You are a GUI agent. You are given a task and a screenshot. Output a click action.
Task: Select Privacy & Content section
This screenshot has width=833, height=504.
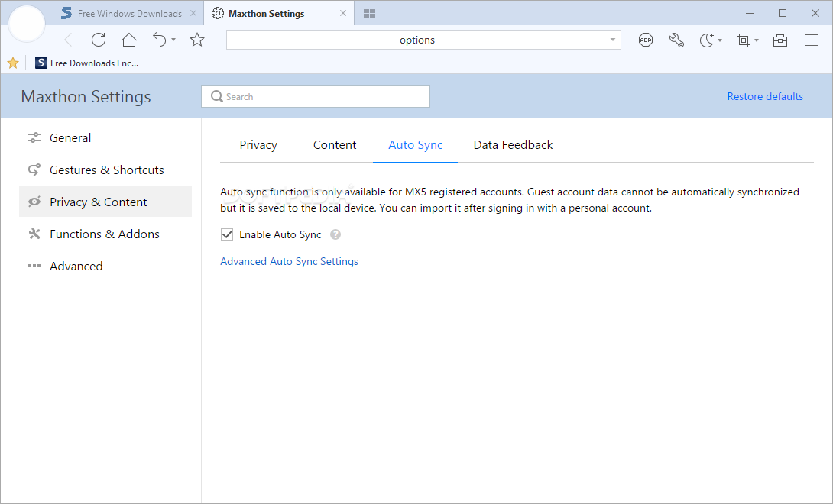[x=105, y=202]
